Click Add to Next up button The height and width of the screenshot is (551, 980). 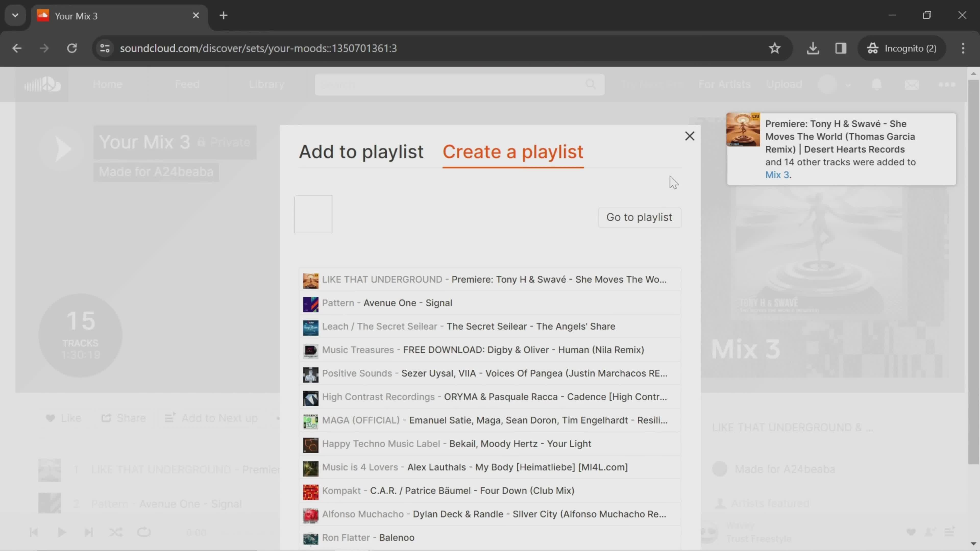pyautogui.click(x=212, y=418)
